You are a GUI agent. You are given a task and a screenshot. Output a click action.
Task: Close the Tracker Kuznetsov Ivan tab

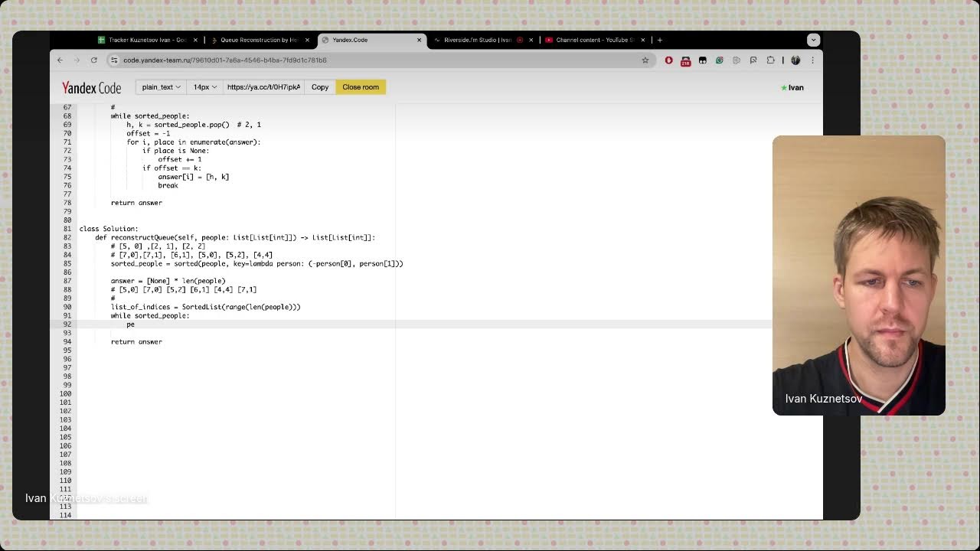pos(195,40)
